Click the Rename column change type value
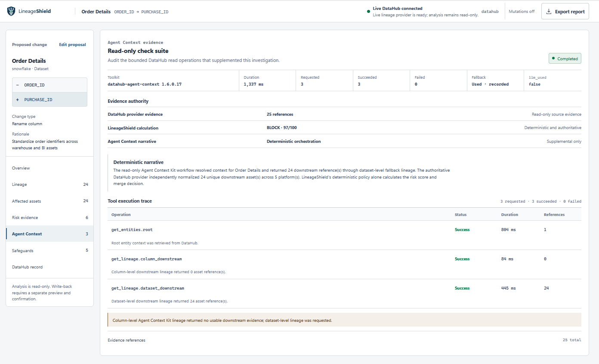Image resolution: width=599 pixels, height=364 pixels. tap(27, 124)
